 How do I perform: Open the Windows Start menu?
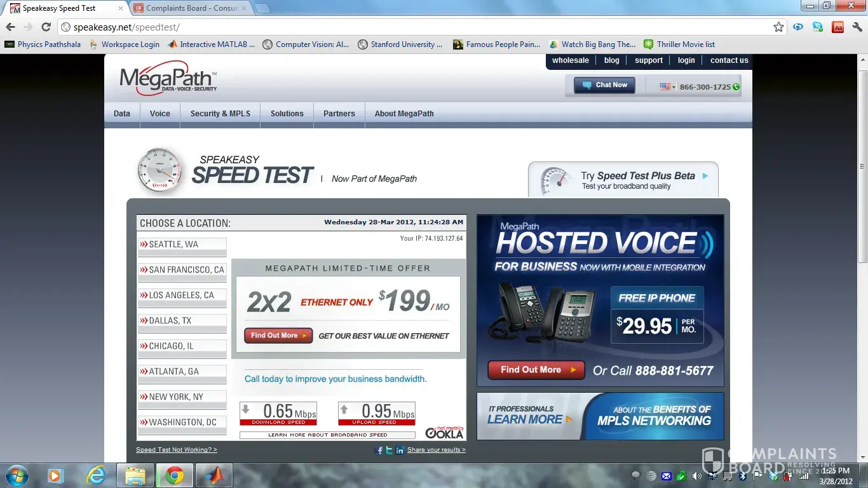pos(16,475)
